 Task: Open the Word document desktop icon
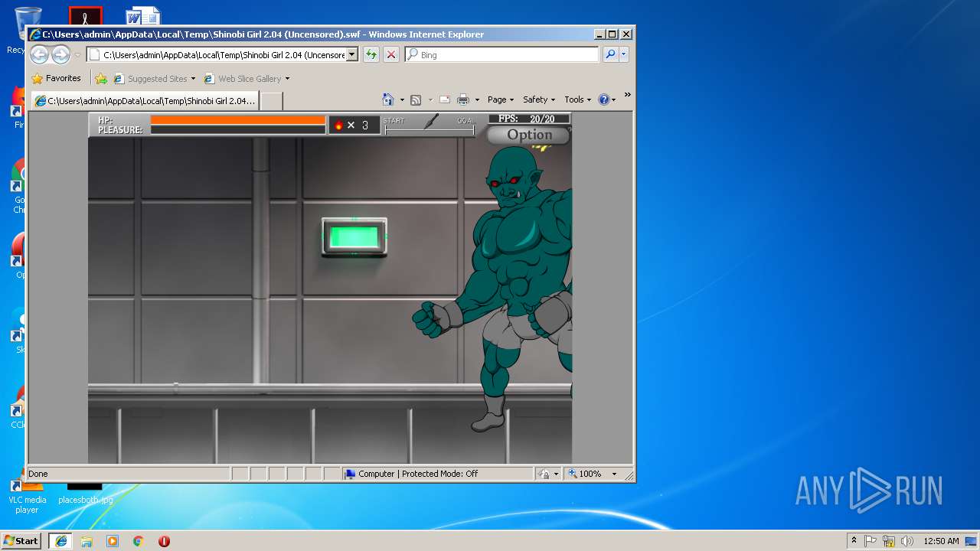tap(143, 16)
